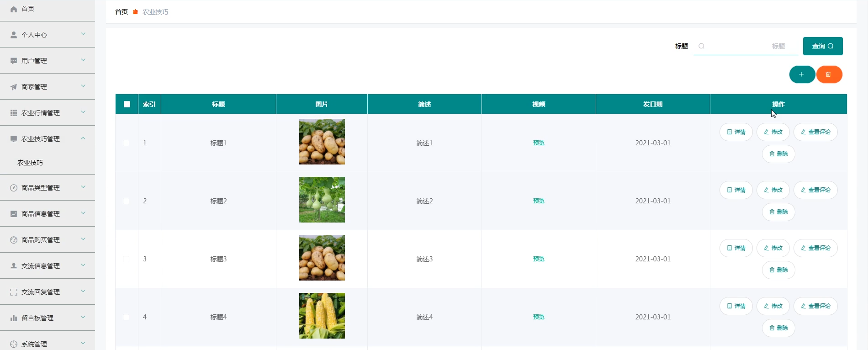Click the corn thumbnail in row 4
Viewport: 868px width, 350px height.
(322, 316)
